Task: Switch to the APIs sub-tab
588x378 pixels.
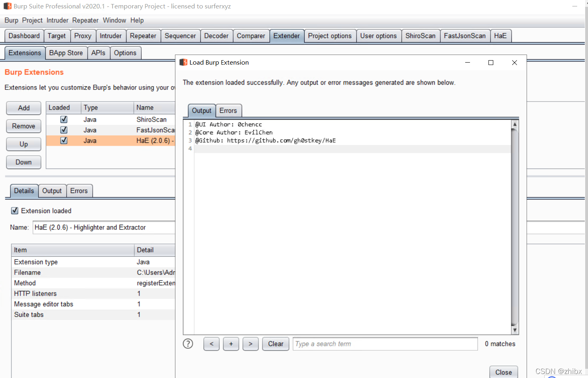Action: (98, 53)
